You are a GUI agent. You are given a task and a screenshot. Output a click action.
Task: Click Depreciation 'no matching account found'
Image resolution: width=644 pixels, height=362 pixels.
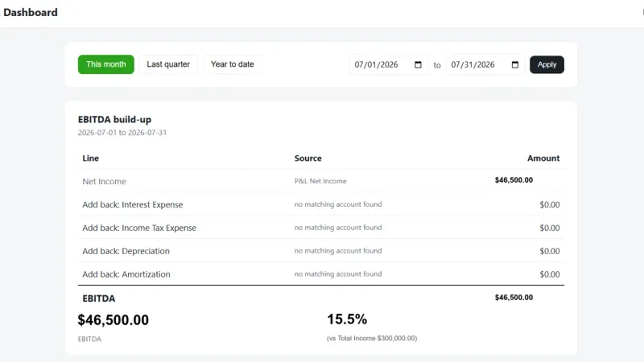[x=338, y=251]
